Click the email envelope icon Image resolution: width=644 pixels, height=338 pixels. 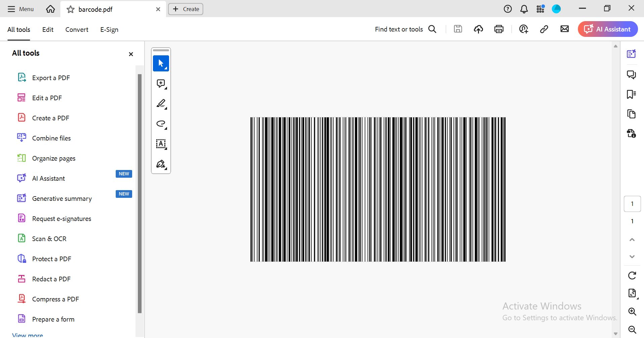click(565, 29)
